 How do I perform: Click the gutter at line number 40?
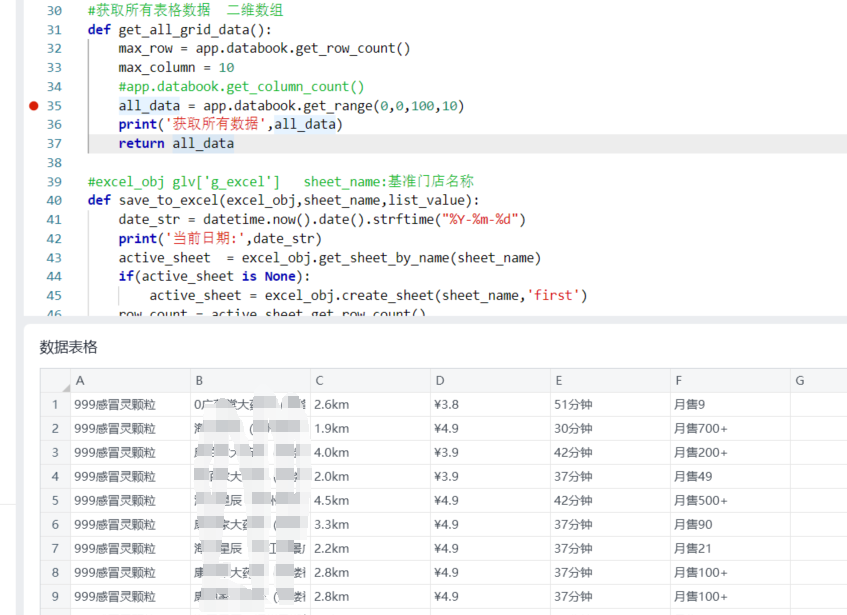pyautogui.click(x=54, y=200)
